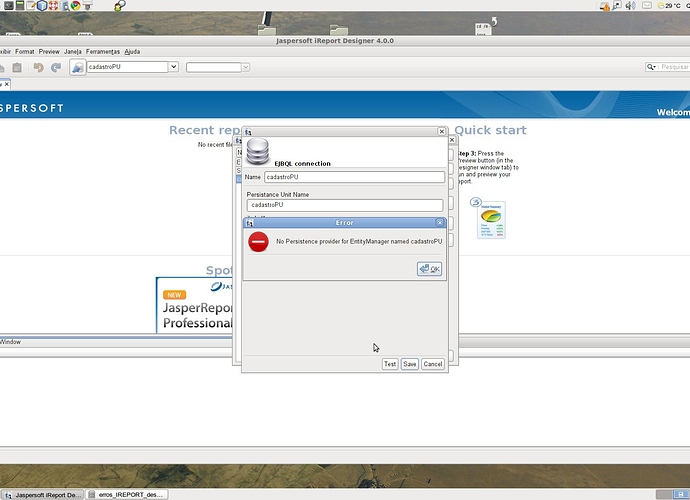Open the Format menu

25,51
